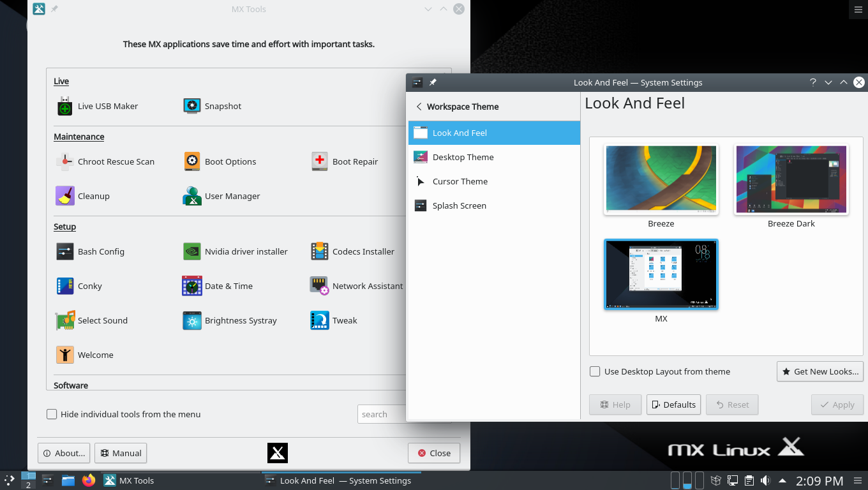Click the Defaults button
Image resolution: width=868 pixels, height=490 pixels.
673,405
